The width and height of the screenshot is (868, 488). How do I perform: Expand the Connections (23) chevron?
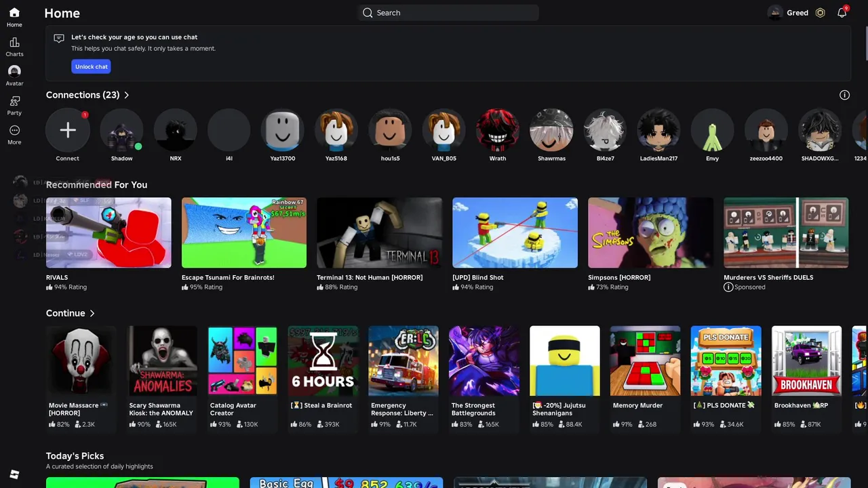tap(126, 95)
